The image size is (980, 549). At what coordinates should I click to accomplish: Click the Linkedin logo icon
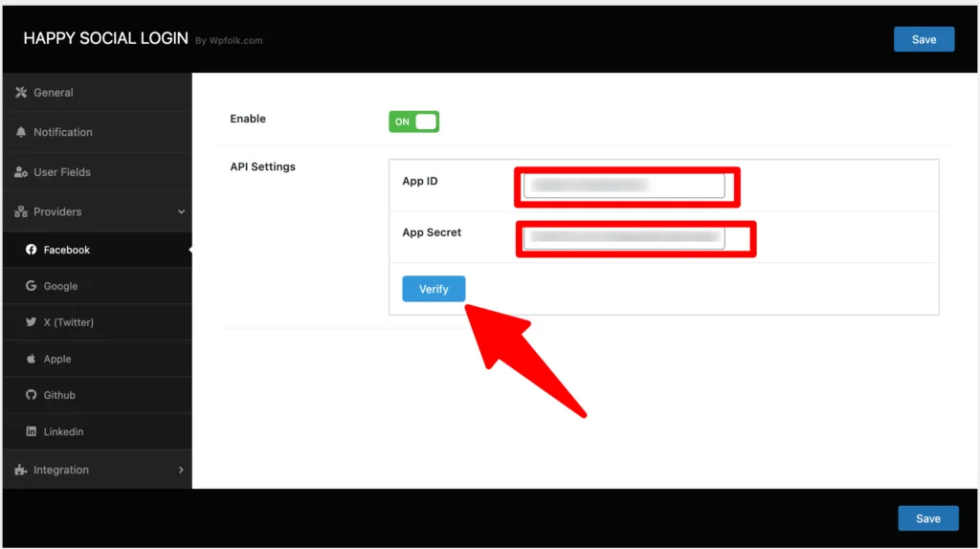click(x=31, y=431)
